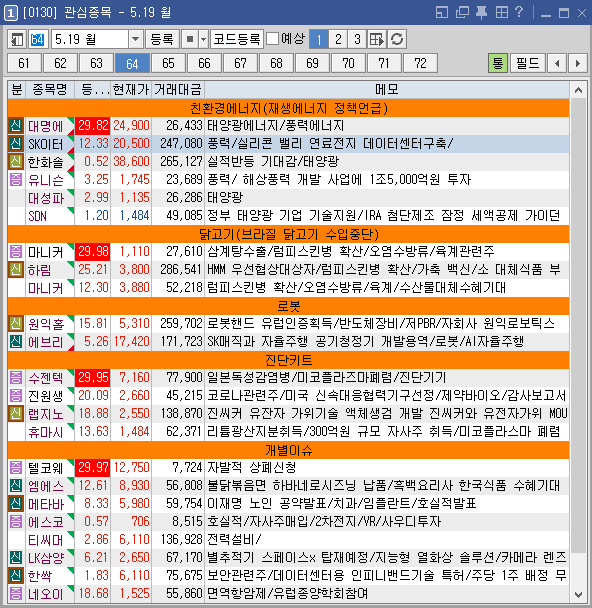
Task: Switch to group tab 61
Action: 24,63
